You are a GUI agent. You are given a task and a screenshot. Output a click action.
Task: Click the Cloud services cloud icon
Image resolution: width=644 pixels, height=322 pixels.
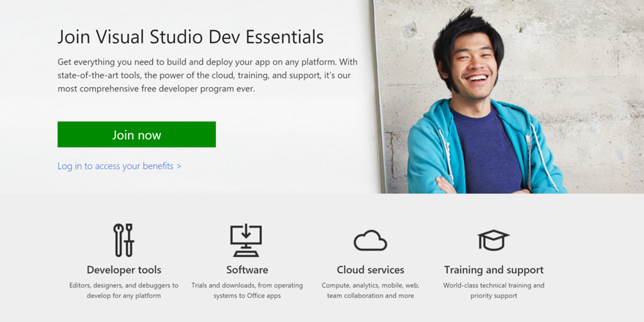(370, 240)
